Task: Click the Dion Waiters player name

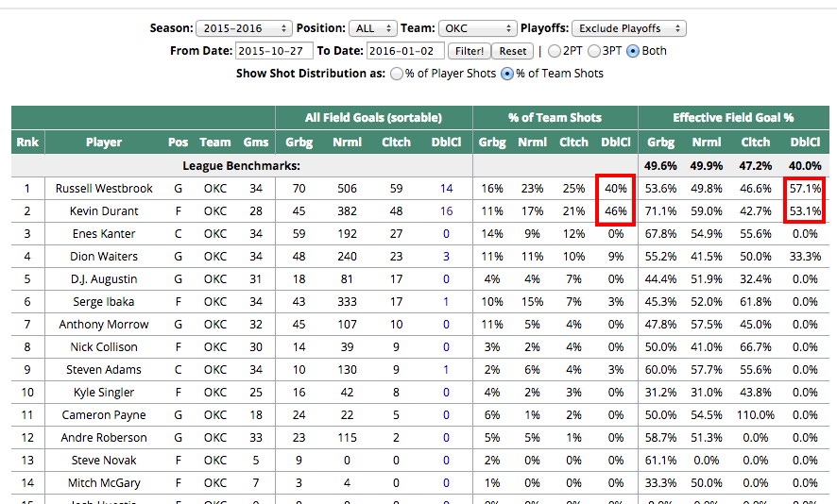Action: click(x=104, y=257)
